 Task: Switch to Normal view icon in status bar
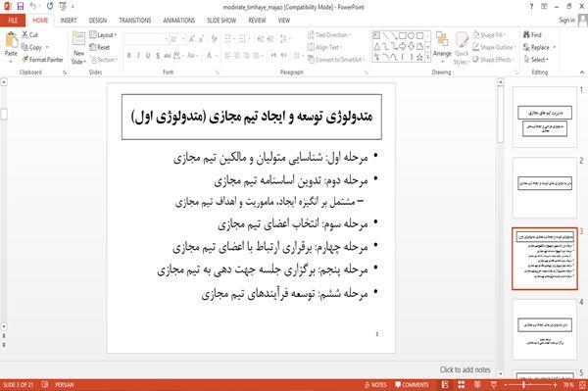[445, 384]
